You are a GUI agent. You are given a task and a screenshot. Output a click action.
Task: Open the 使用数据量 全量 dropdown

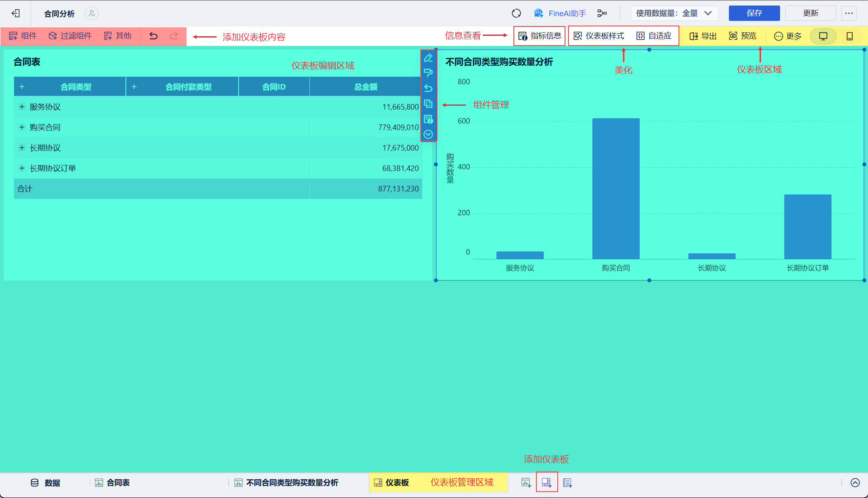(x=674, y=14)
